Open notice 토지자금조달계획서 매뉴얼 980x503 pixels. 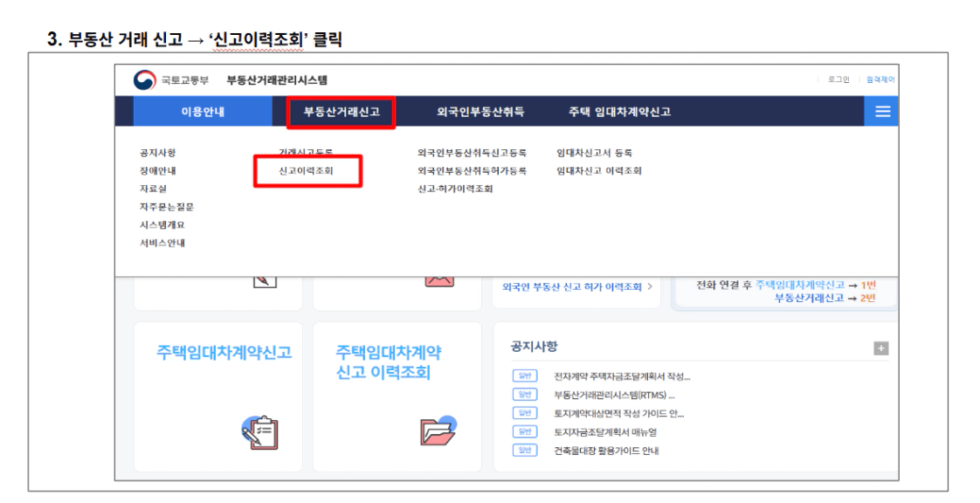pos(604,431)
